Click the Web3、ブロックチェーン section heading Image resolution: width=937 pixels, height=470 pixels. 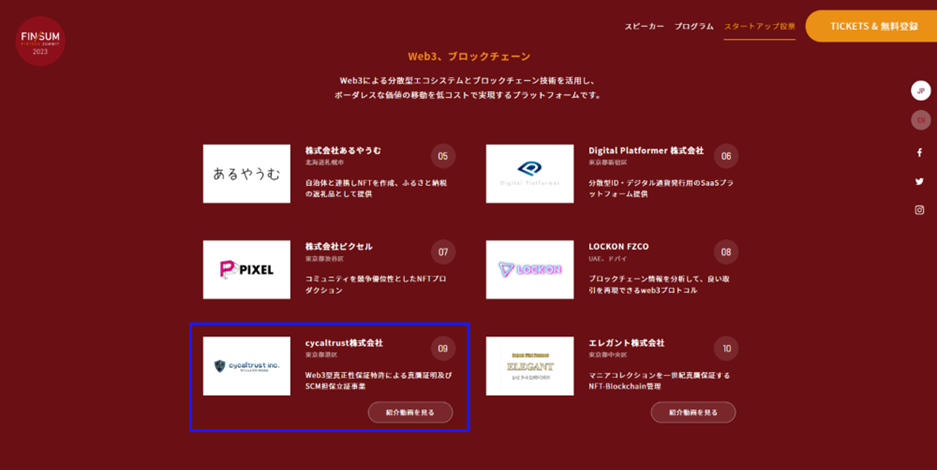coord(469,57)
